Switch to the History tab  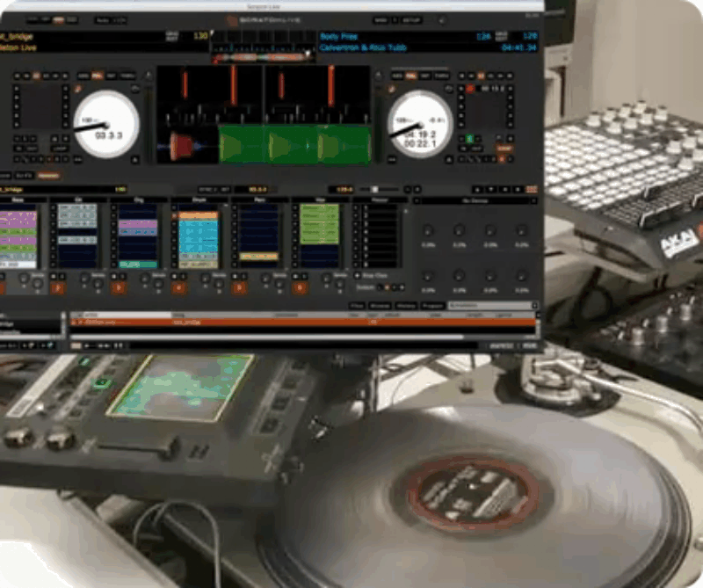405,305
